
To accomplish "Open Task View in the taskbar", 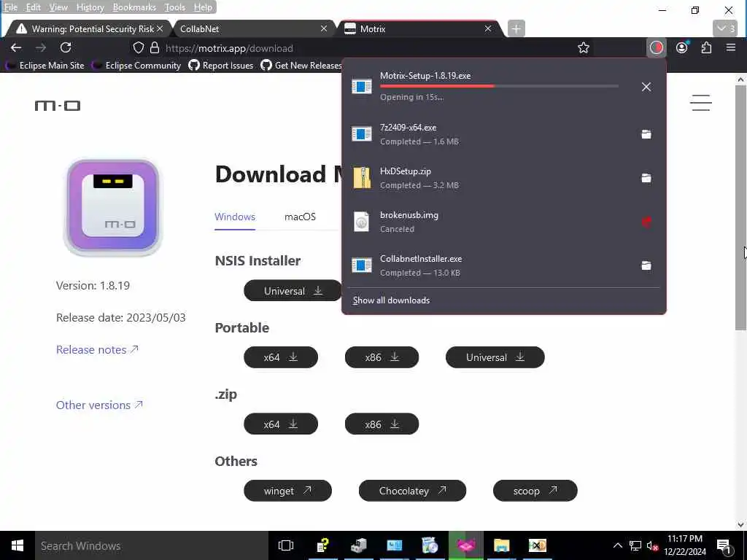I will coord(286,545).
